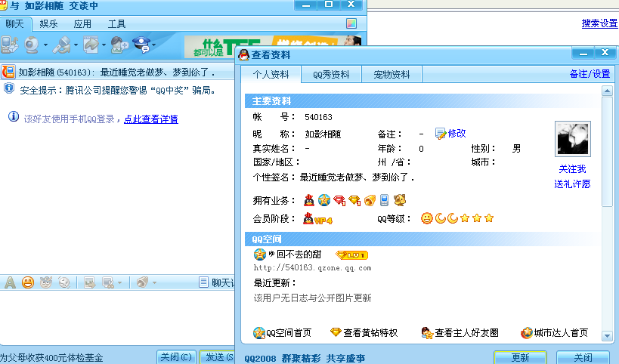Start a video call with webcam icon
Screen dimensions: 619x364
click(x=32, y=45)
